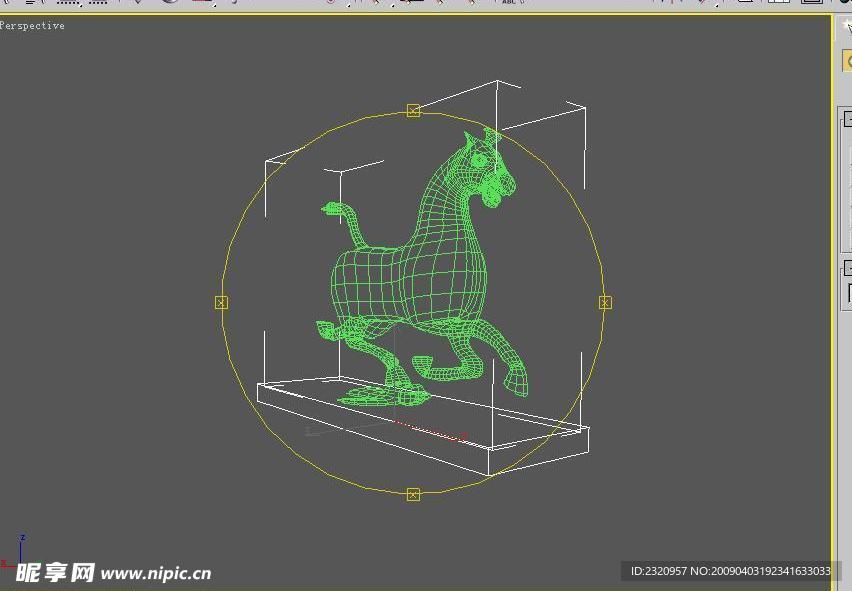Viewport: 852px width, 591px height.
Task: Click the horse's raised front hoof
Action: point(517,382)
